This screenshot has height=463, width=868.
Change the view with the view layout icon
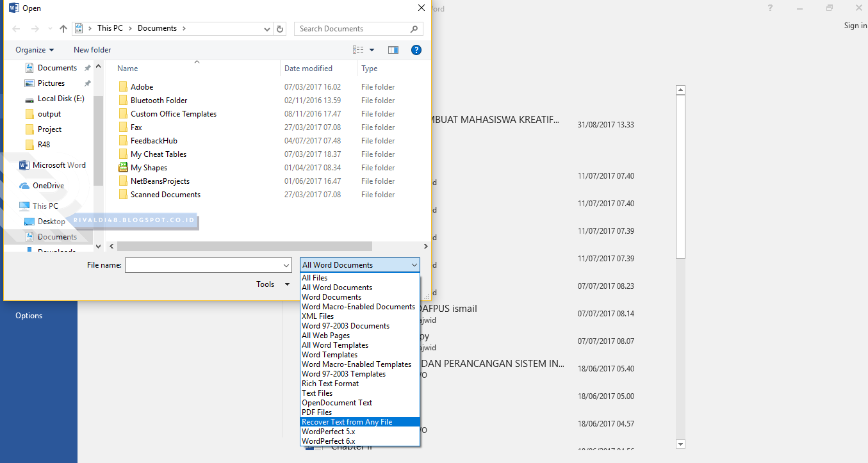coord(358,50)
